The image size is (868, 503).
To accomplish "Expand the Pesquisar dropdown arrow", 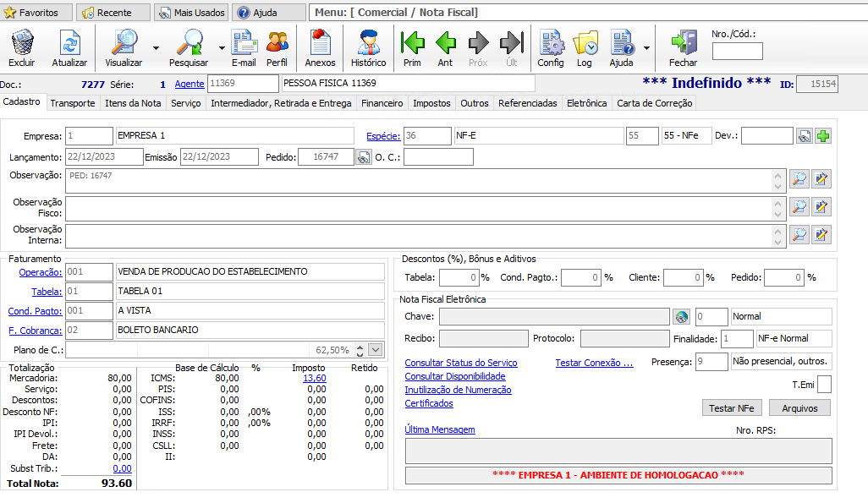I will pyautogui.click(x=222, y=48).
